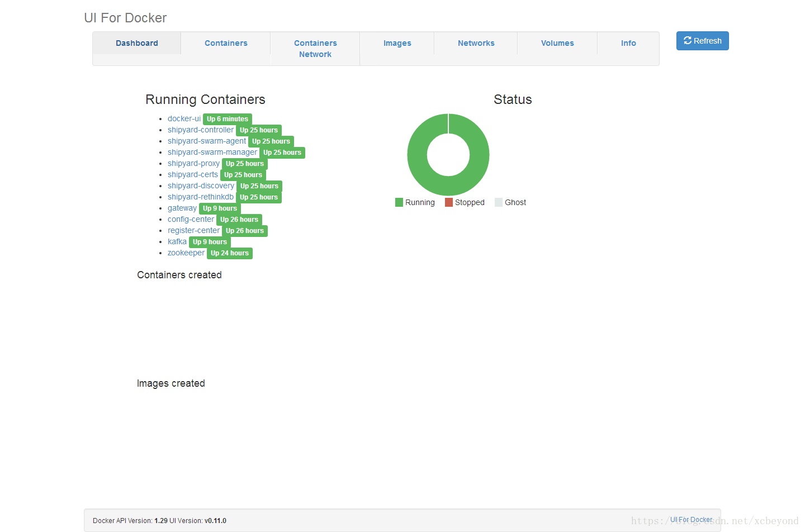This screenshot has width=805, height=532.
Task: Select the Info tab
Action: (x=628, y=43)
